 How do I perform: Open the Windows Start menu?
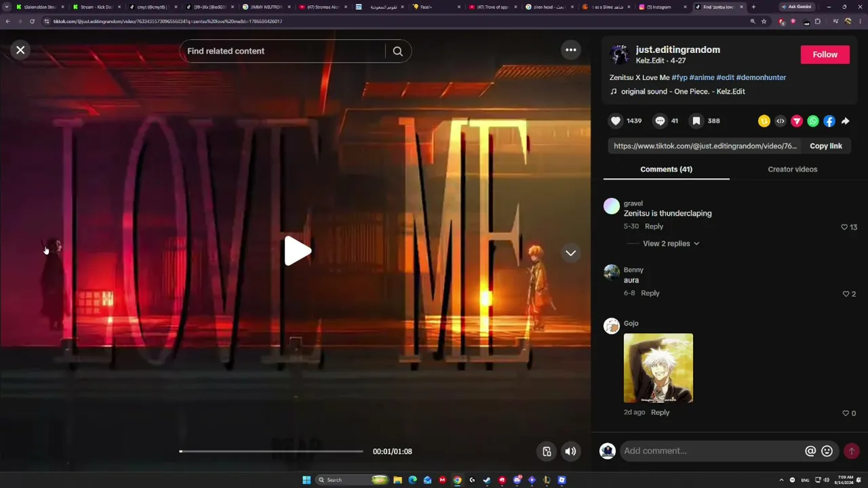click(307, 480)
